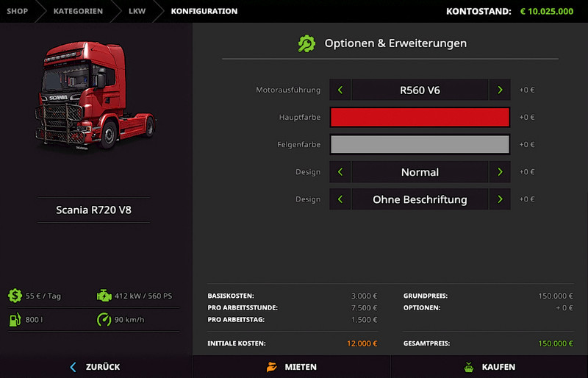588x378 pixels.
Task: Click the speedometer max speed icon
Action: point(104,320)
